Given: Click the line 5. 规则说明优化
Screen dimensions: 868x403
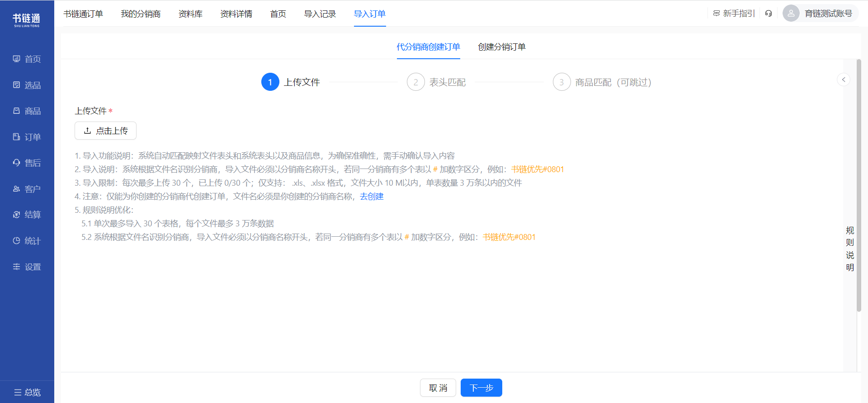Looking at the screenshot, I should pyautogui.click(x=104, y=210).
